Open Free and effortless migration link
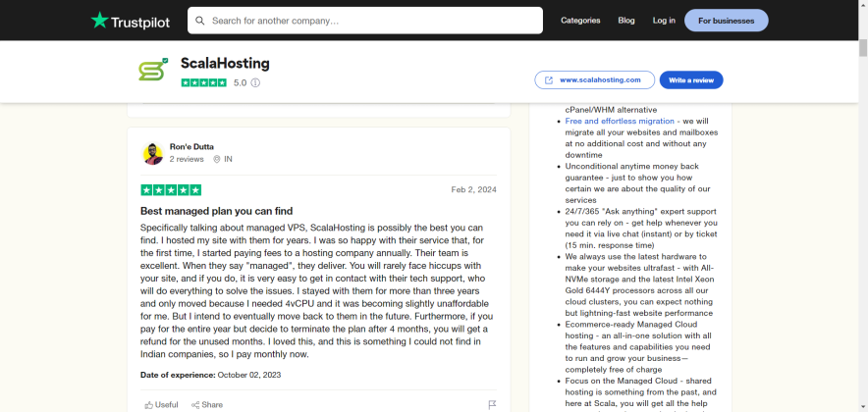The width and height of the screenshot is (868, 412). (x=620, y=121)
